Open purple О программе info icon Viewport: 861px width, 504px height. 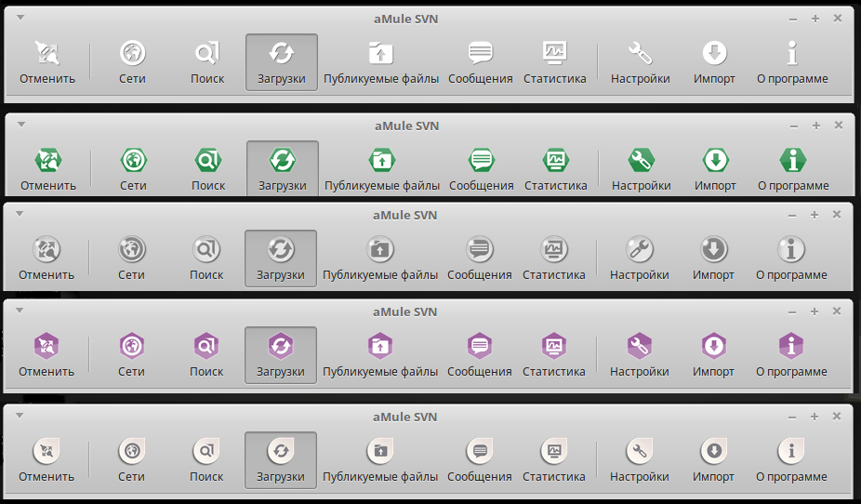(x=791, y=347)
